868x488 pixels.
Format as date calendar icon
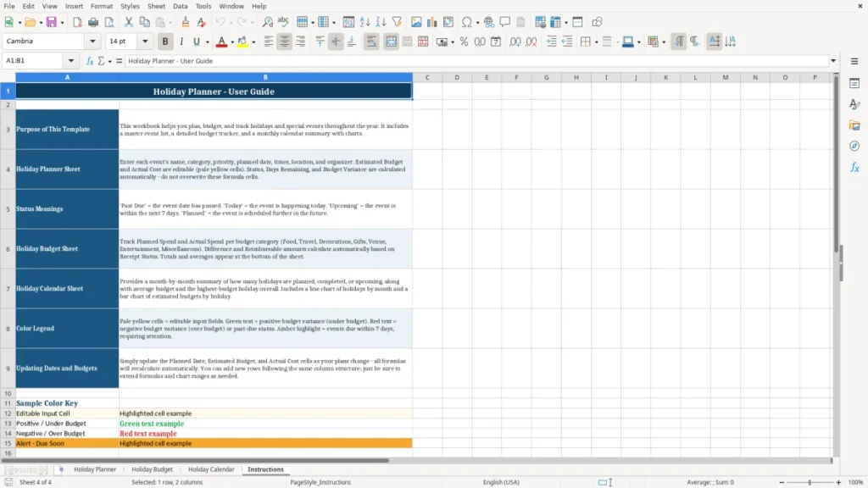coord(496,42)
